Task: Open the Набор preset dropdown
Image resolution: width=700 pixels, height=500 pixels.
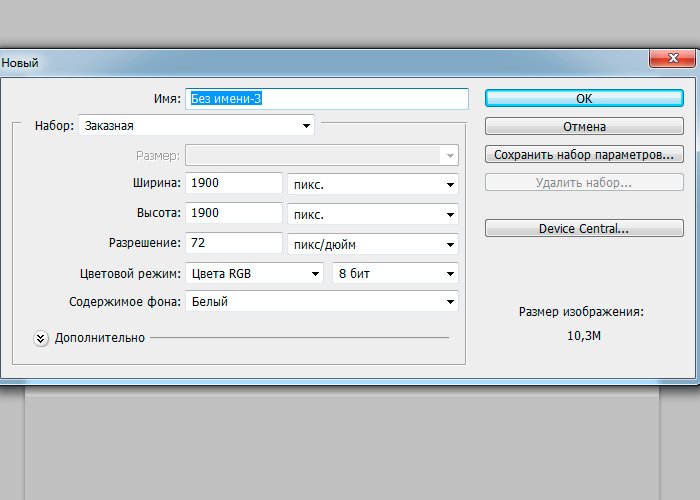Action: 196,126
